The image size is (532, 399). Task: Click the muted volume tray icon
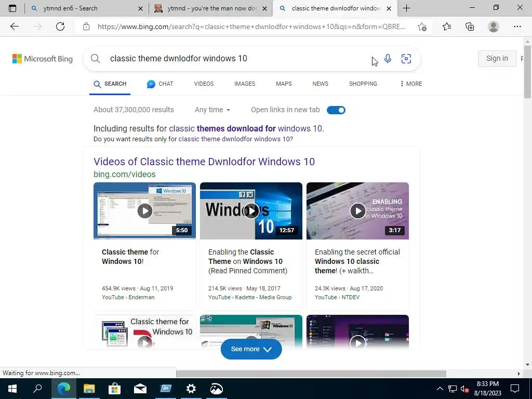(464, 389)
